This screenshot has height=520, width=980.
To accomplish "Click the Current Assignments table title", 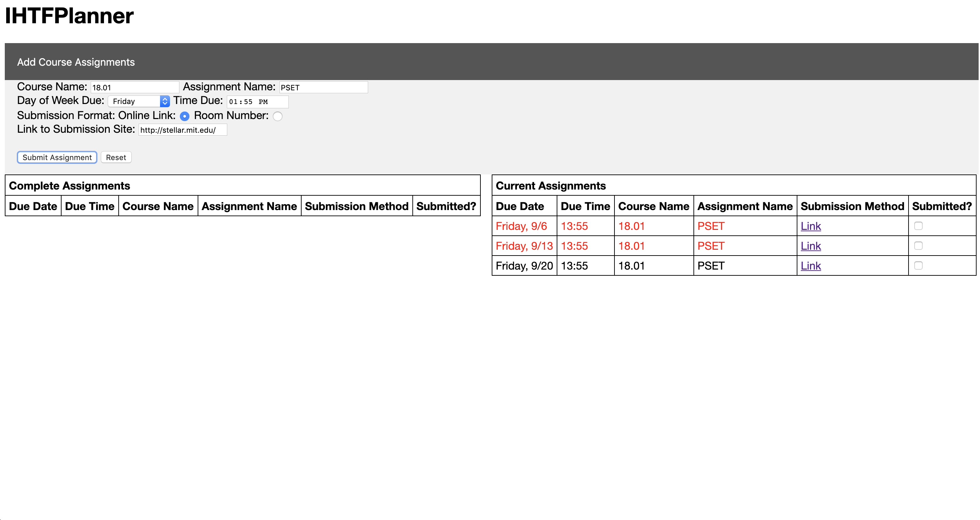I will tap(551, 186).
